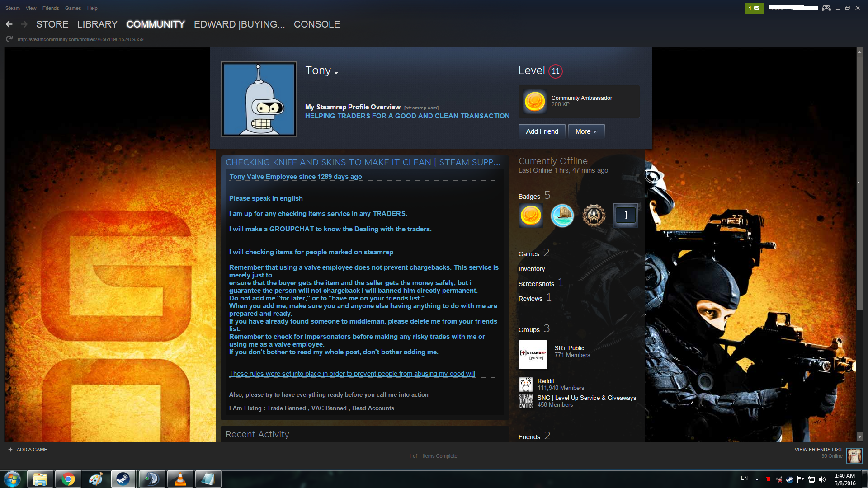The height and width of the screenshot is (488, 868).
Task: Switch to the LIBRARY tab
Action: click(x=97, y=24)
